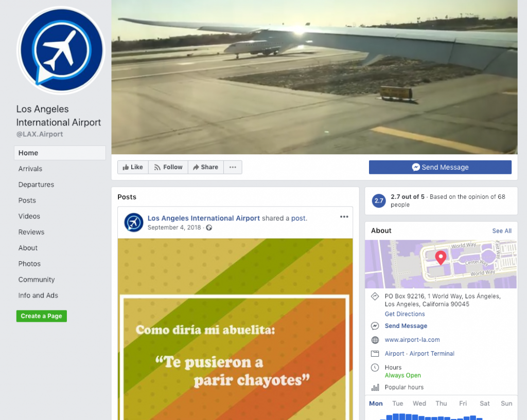Image resolution: width=527 pixels, height=420 pixels.
Task: Open Photos in the sidebar
Action: [29, 264]
